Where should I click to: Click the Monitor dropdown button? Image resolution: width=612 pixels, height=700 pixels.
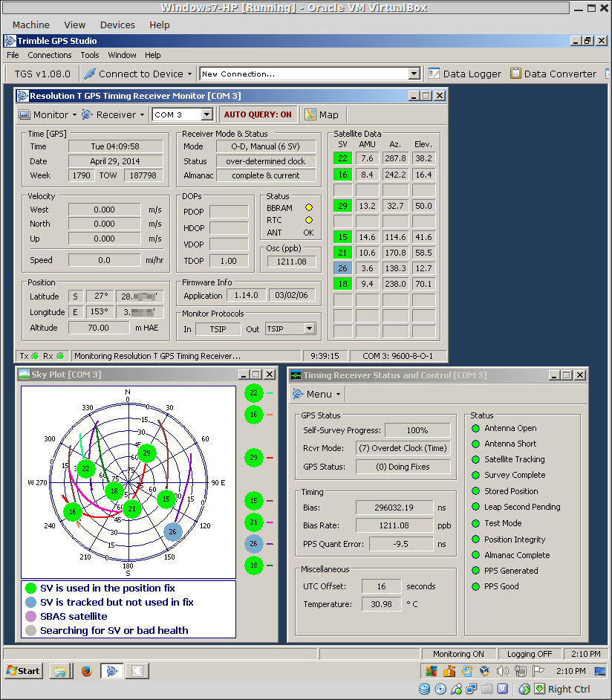pos(48,114)
